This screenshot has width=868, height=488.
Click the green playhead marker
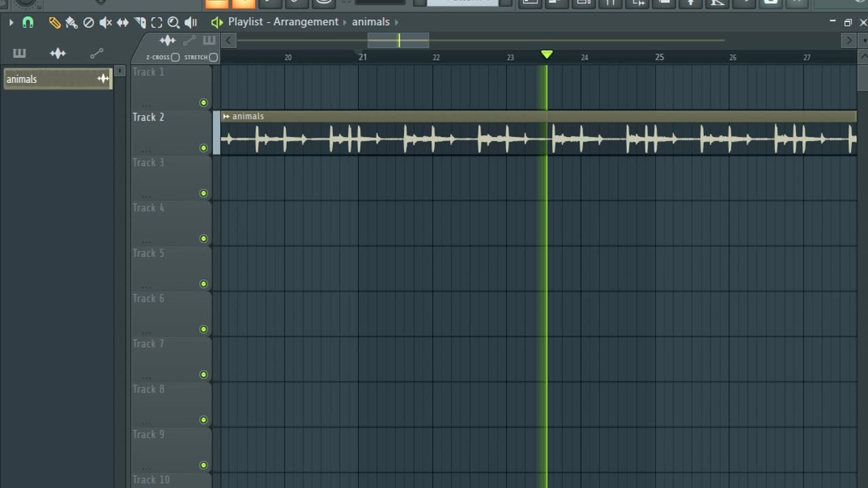click(x=547, y=55)
